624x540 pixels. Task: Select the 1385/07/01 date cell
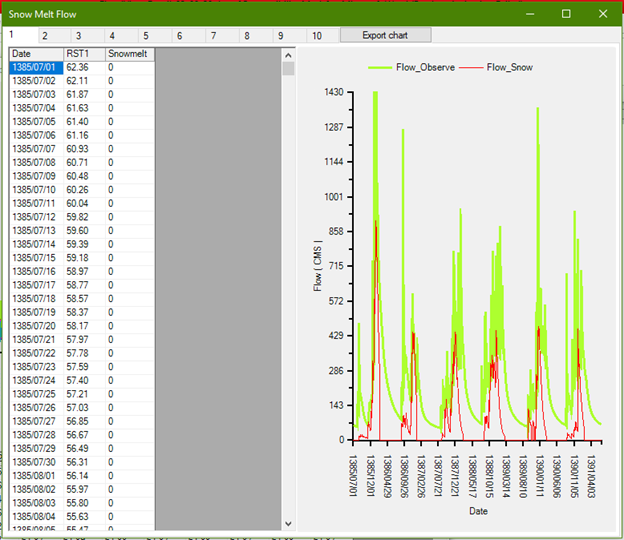[x=36, y=67]
